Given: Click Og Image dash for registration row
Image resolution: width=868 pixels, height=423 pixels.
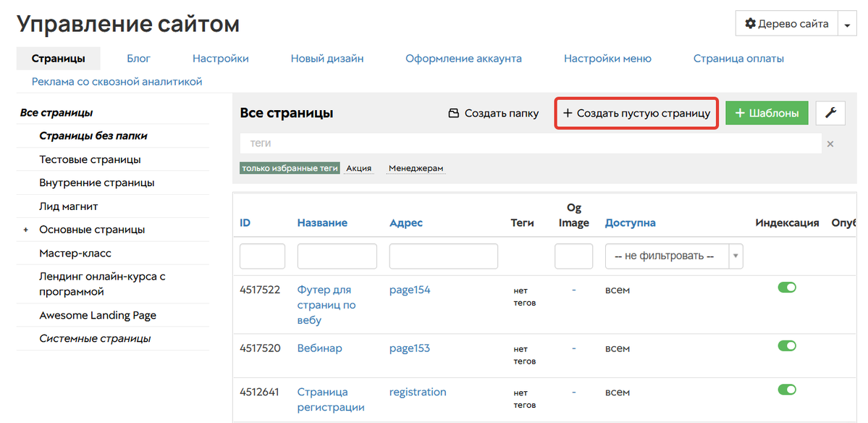Looking at the screenshot, I should [574, 392].
